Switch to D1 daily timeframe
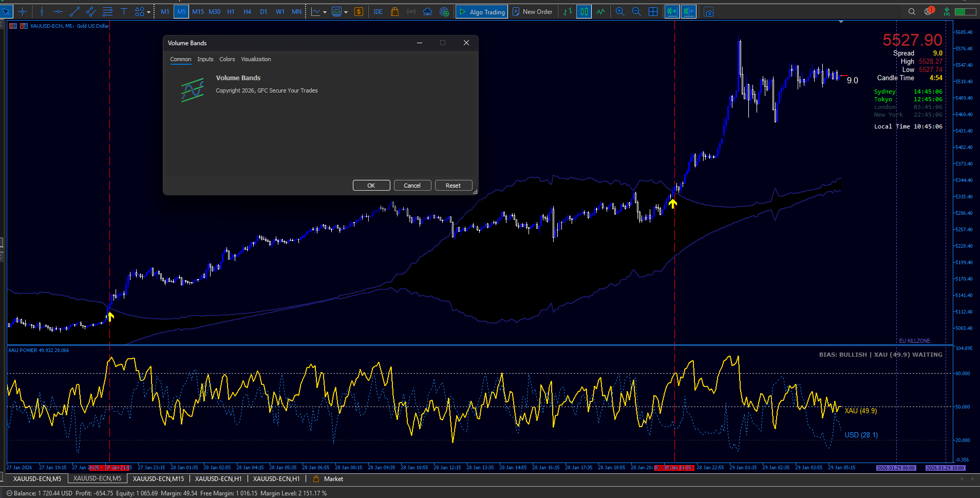 (x=263, y=11)
